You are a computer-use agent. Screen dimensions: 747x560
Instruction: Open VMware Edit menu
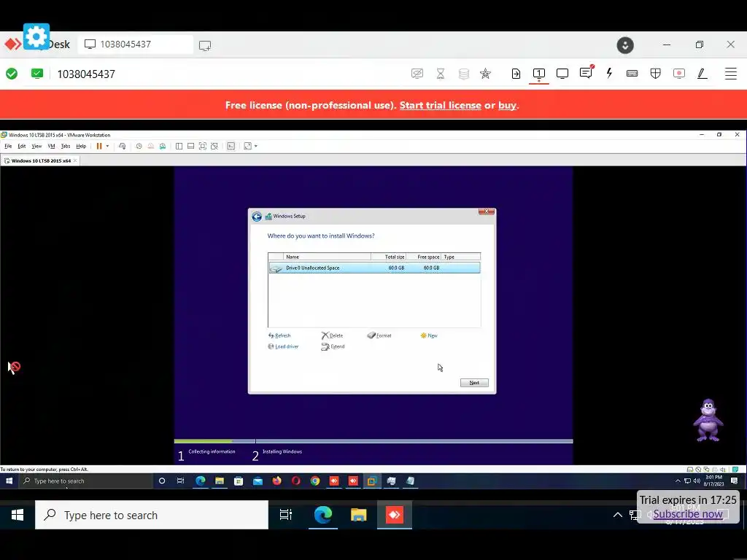point(22,146)
